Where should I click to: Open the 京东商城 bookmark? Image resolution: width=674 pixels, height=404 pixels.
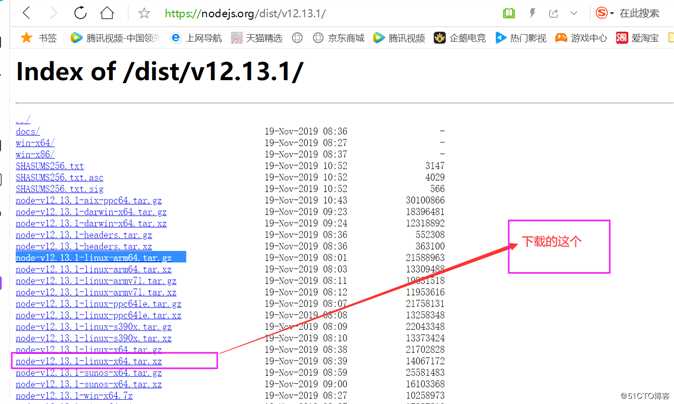(338, 38)
